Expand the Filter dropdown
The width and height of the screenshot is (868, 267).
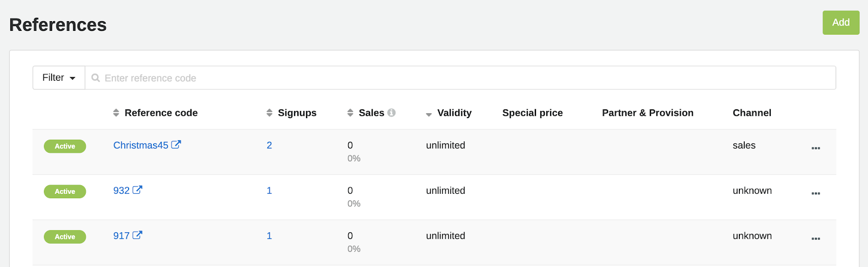[59, 78]
